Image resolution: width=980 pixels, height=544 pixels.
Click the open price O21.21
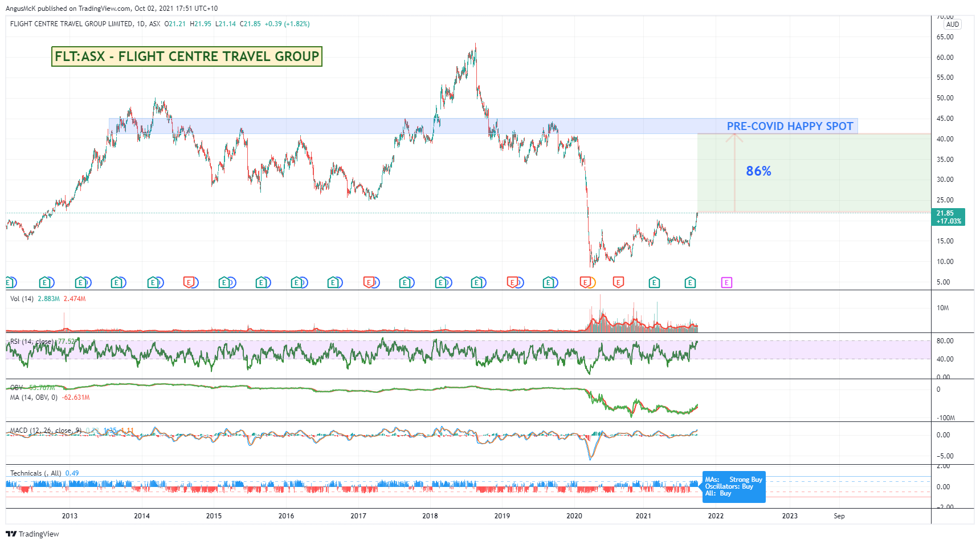[175, 24]
